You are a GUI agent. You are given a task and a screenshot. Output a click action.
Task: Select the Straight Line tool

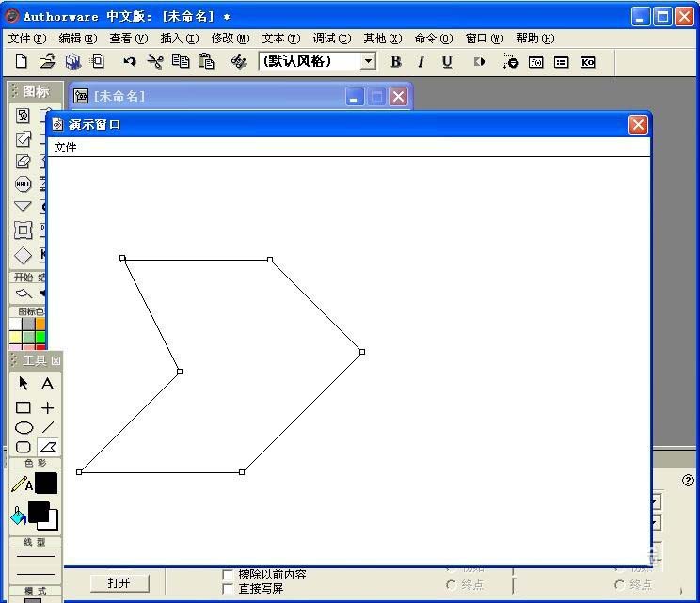point(47,407)
